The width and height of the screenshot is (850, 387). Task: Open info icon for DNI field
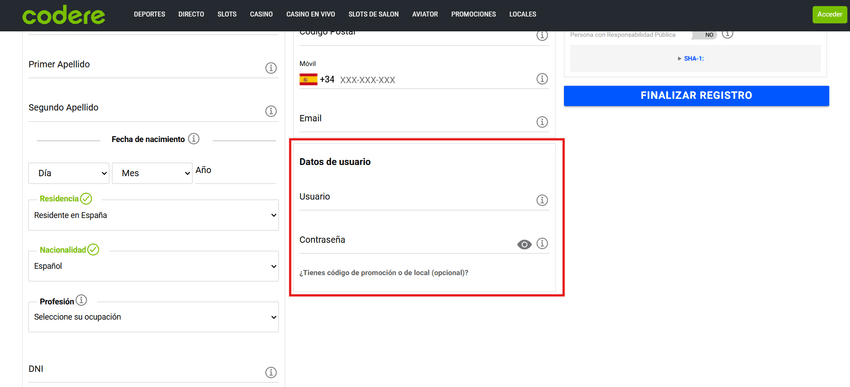click(x=271, y=372)
